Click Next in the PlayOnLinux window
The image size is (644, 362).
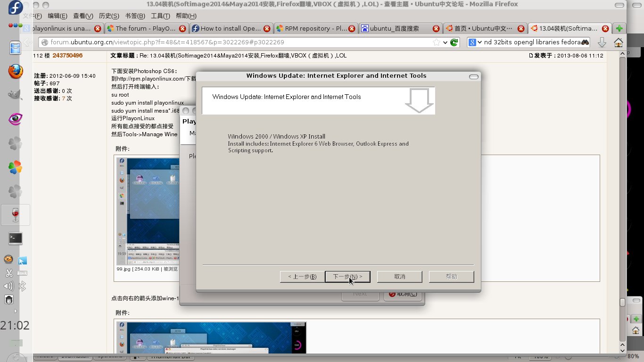pos(360,294)
